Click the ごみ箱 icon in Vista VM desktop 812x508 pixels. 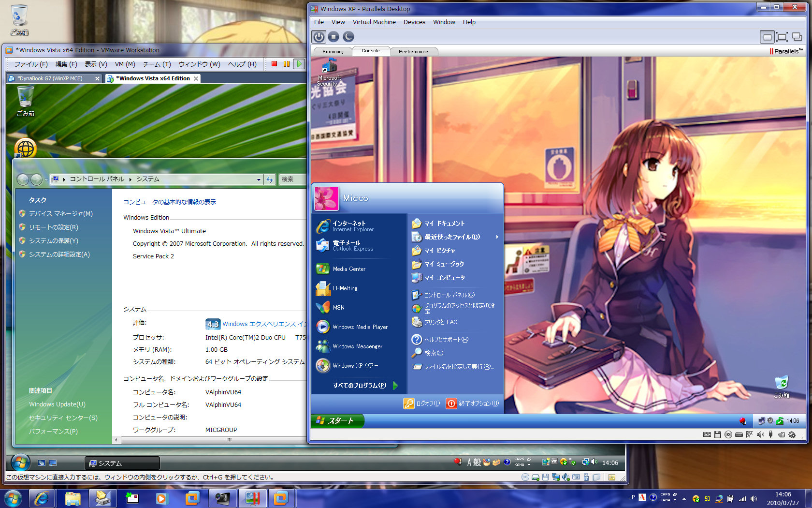click(25, 102)
